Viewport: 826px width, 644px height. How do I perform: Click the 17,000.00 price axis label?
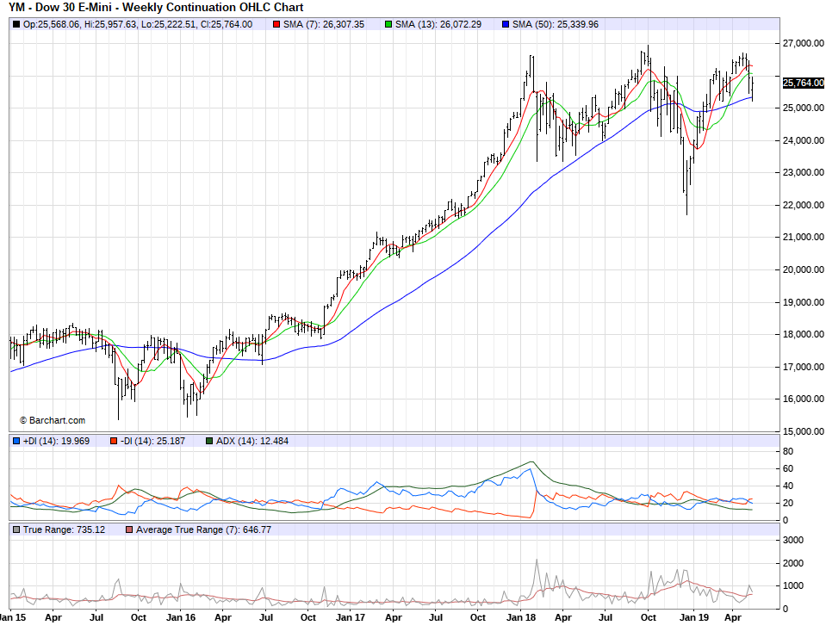[x=804, y=367]
